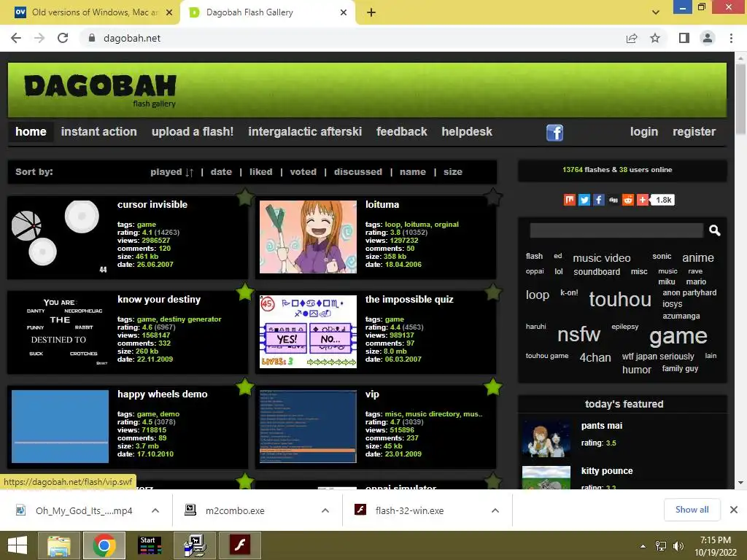
Task: Open the tab search dropdown in Chrome
Action: 656,12
